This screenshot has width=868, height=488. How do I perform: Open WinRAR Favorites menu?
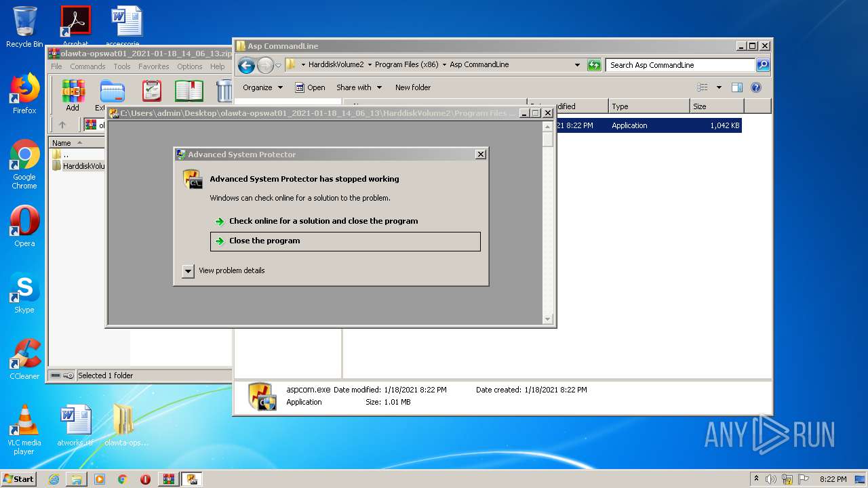pyautogui.click(x=154, y=66)
